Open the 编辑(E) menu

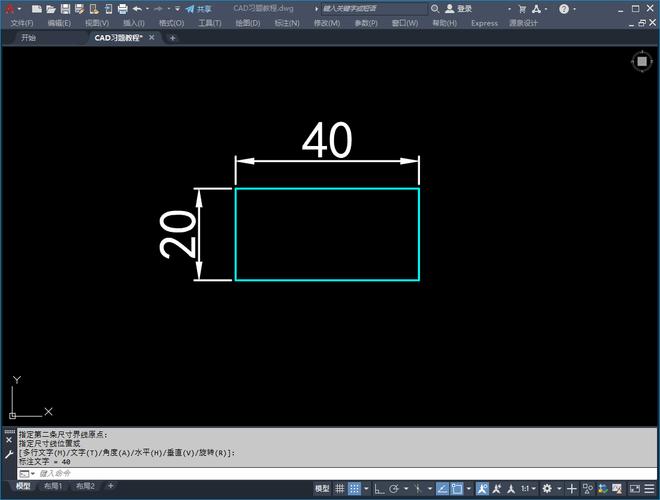click(59, 23)
